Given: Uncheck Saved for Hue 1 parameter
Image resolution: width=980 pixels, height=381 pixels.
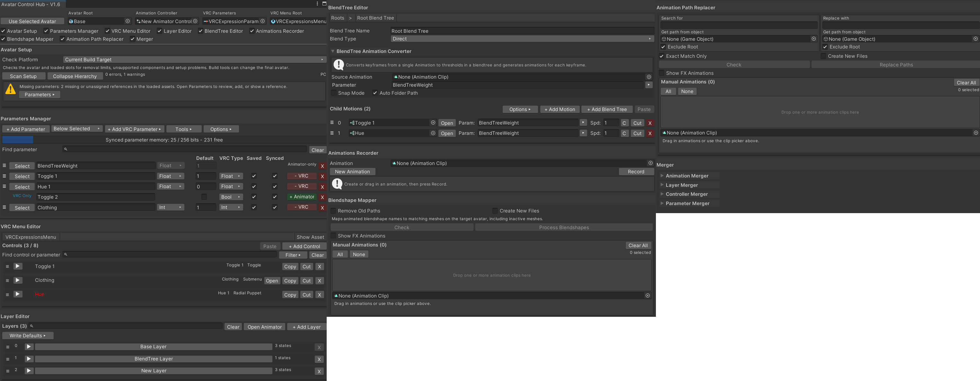Looking at the screenshot, I should pyautogui.click(x=254, y=186).
